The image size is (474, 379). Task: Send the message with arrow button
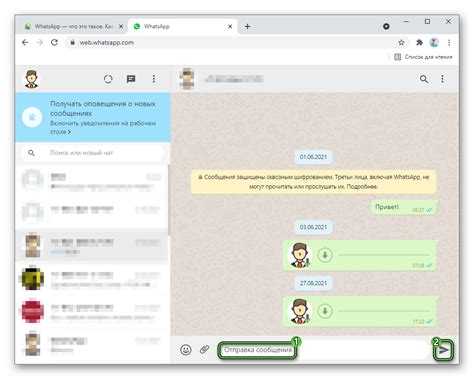(x=443, y=350)
